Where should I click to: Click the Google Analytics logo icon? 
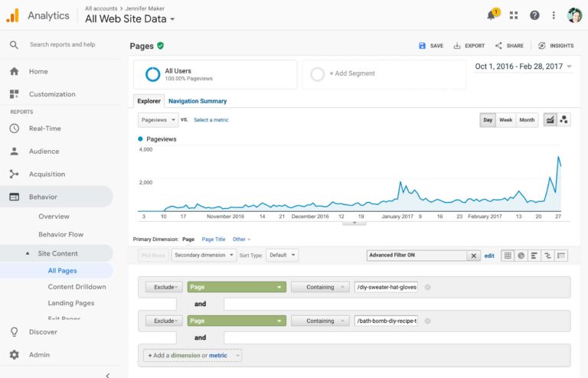(x=13, y=15)
